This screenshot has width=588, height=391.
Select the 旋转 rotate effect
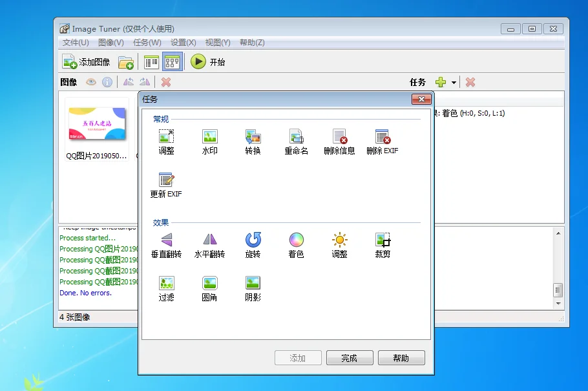[x=253, y=246]
